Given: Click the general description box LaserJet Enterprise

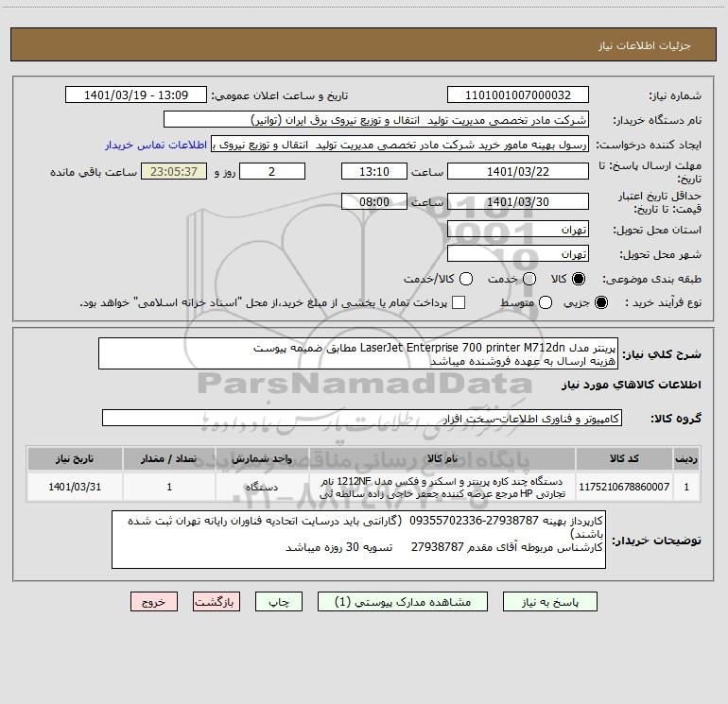Looking at the screenshot, I should click(x=358, y=353).
